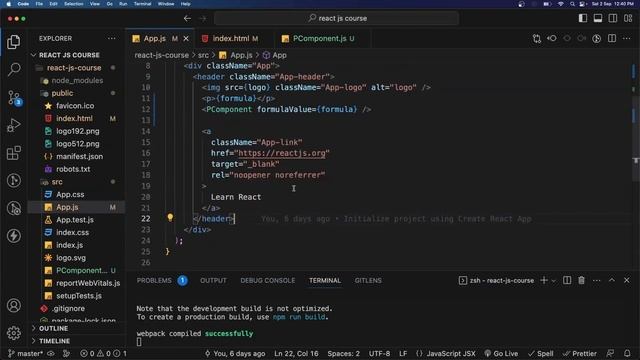Open the DEBUG CONSOLE panel tab

pos(267,280)
